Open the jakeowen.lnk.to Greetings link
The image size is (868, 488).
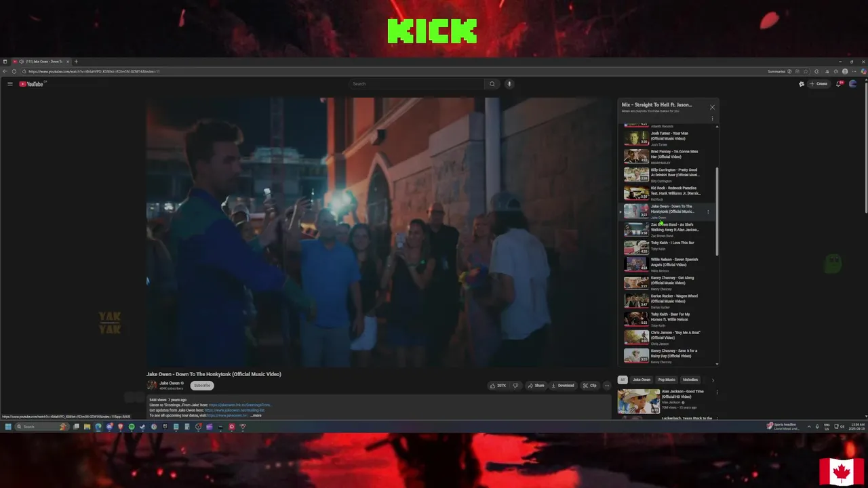tap(239, 405)
